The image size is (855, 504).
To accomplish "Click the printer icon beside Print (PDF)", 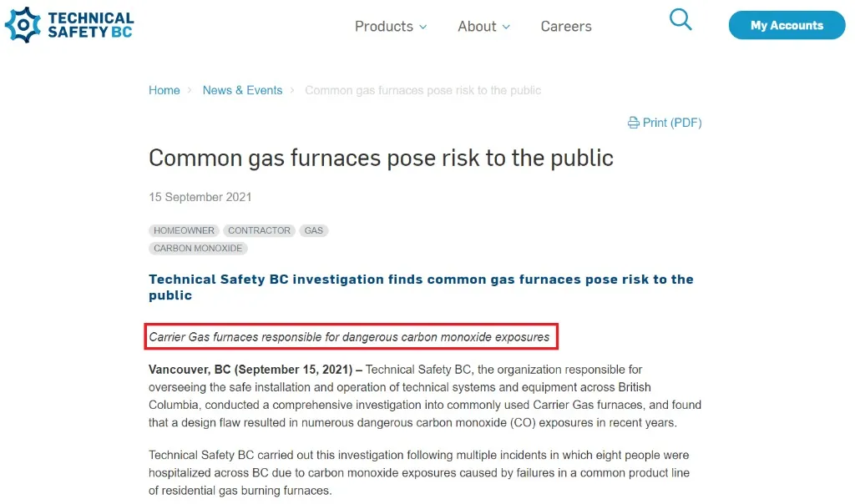I will pos(634,123).
